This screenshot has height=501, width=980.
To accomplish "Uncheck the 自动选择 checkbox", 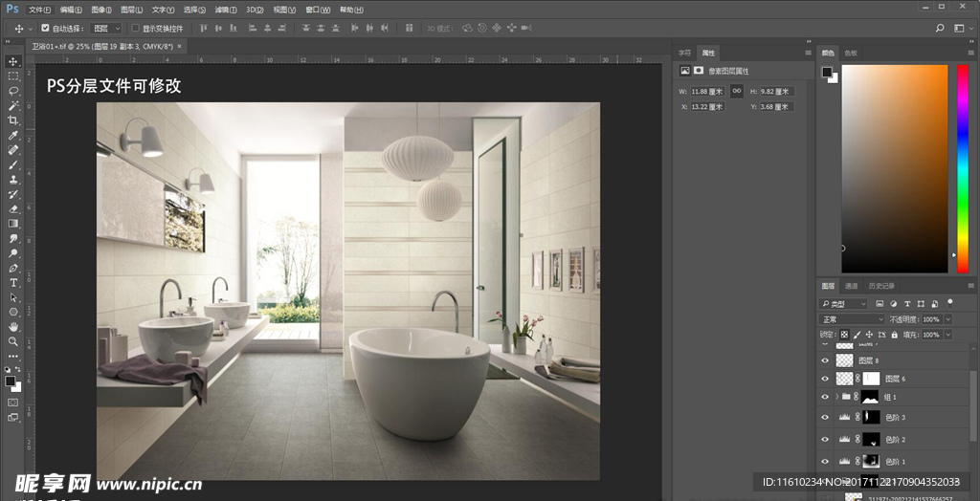I will [x=45, y=29].
